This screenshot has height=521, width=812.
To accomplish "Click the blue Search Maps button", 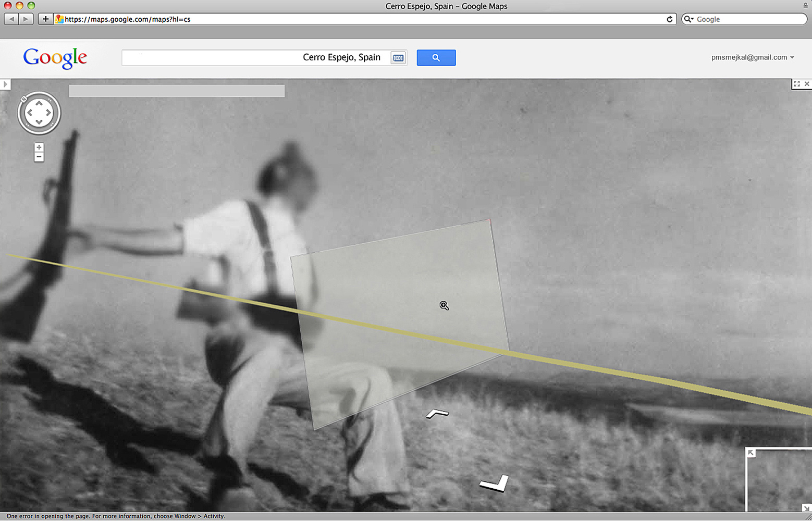I will coord(436,57).
